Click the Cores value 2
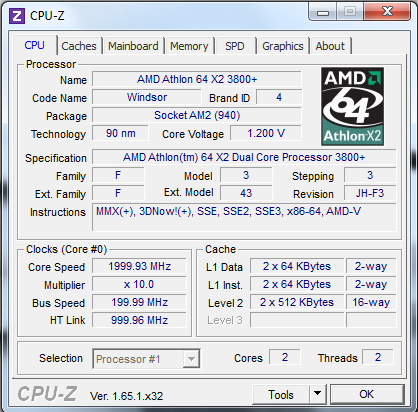The image size is (418, 412). pos(285,357)
